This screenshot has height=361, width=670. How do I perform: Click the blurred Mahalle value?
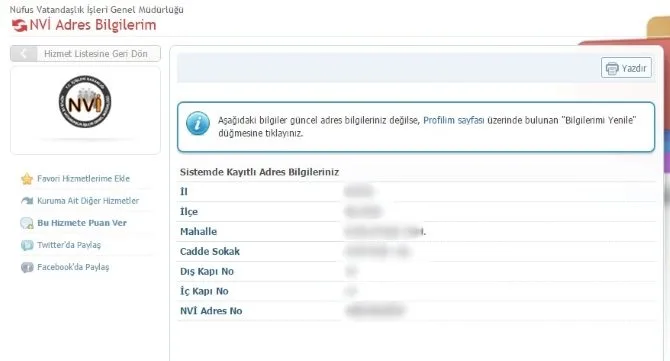385,232
